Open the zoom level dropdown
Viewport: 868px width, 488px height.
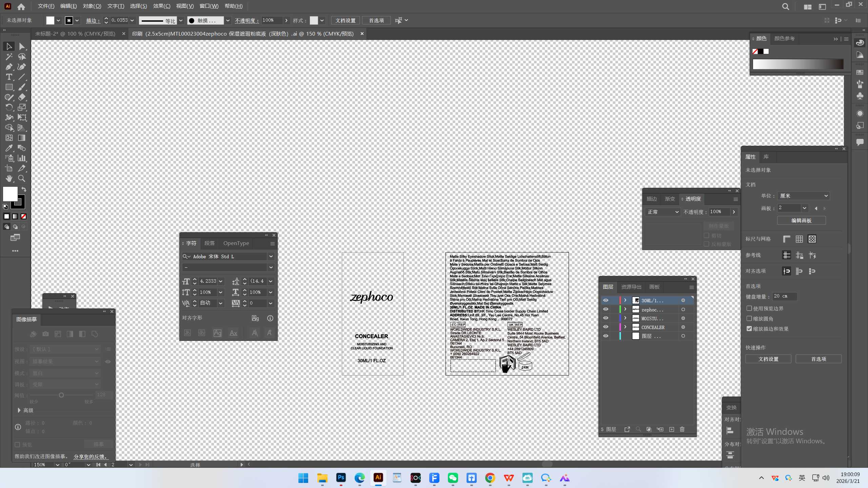tap(57, 465)
